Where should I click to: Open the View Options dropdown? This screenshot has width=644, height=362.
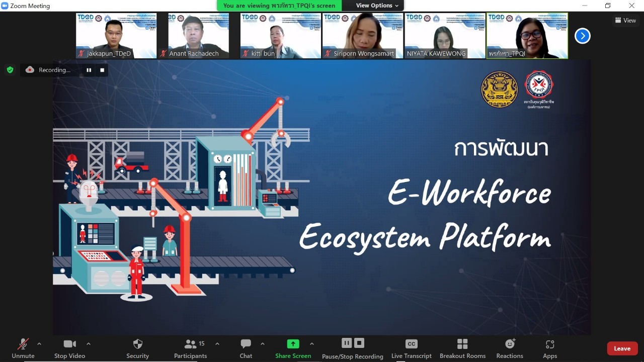coord(377,6)
